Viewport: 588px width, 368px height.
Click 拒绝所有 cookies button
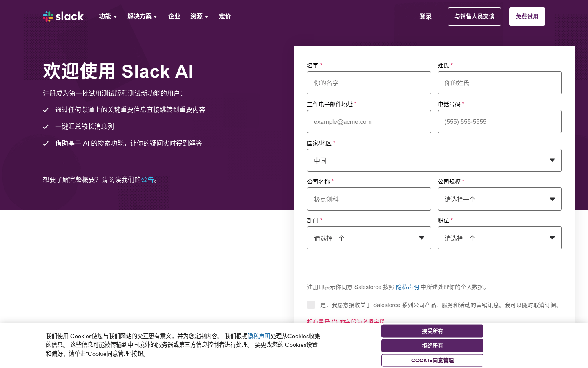[432, 346]
